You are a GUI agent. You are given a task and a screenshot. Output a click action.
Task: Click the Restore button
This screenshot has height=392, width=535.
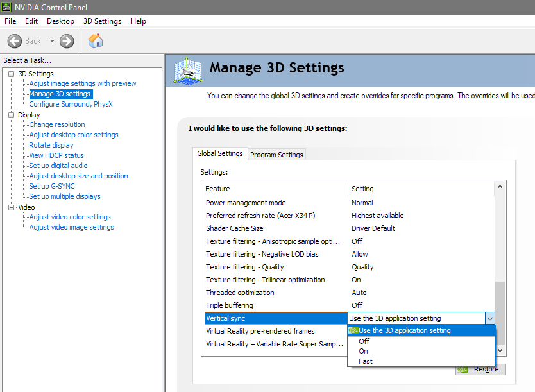(480, 370)
